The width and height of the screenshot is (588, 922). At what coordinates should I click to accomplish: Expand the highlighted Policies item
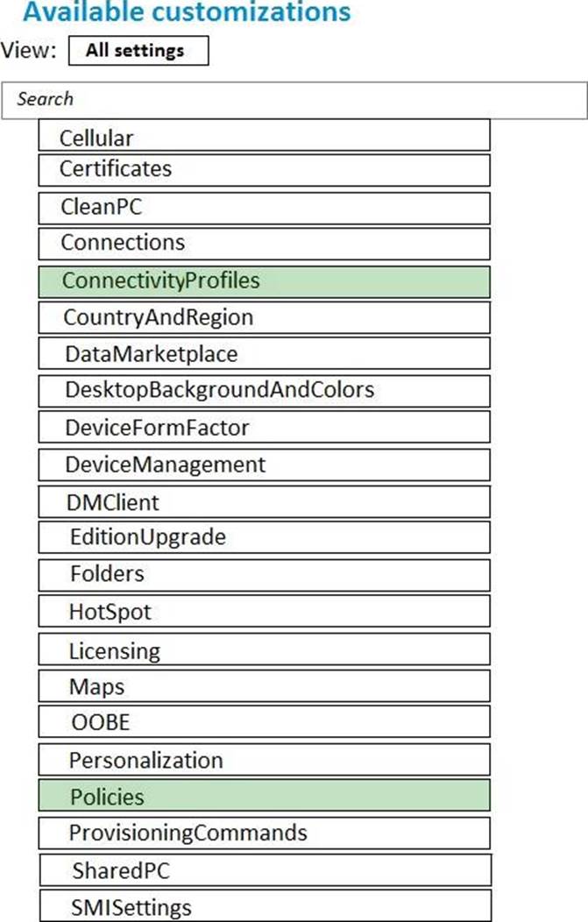(264, 796)
